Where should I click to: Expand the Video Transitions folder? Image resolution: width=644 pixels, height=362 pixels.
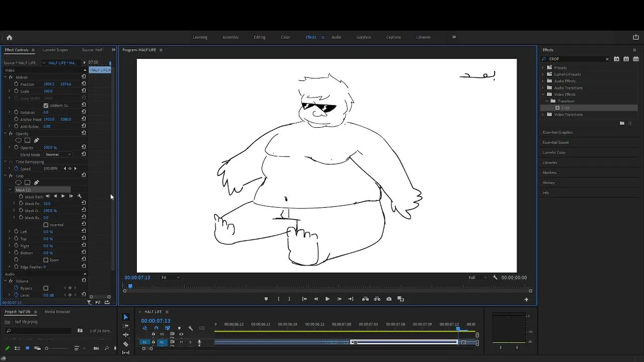pyautogui.click(x=543, y=115)
